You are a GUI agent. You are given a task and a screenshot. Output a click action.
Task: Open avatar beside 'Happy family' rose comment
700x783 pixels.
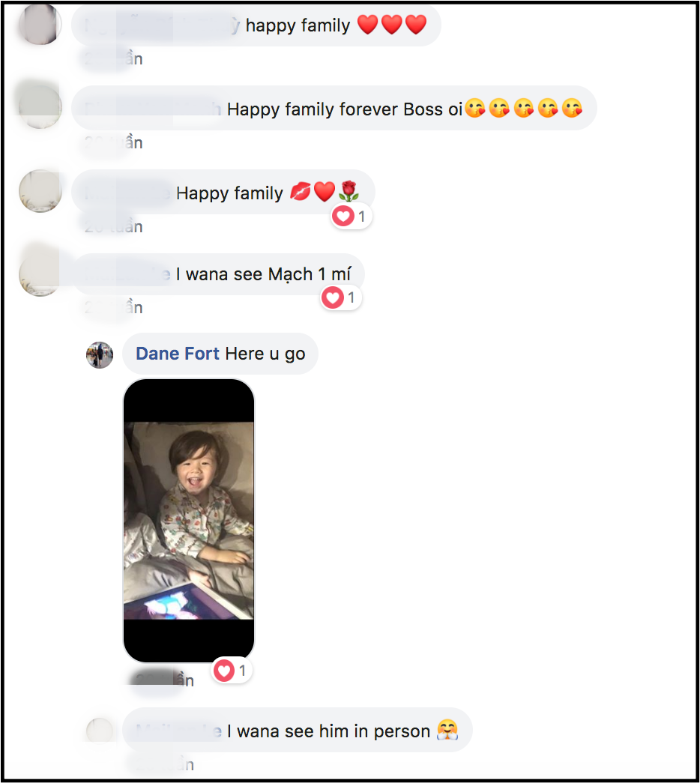40,191
